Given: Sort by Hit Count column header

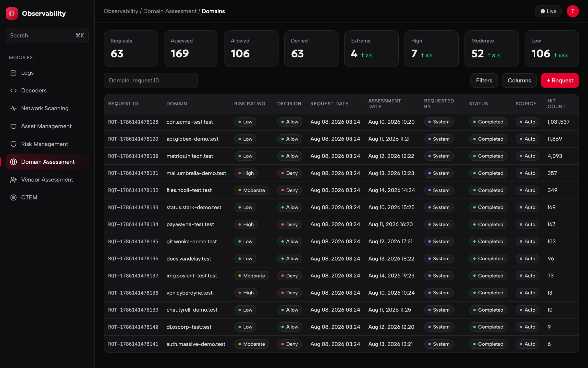Looking at the screenshot, I should click(x=556, y=104).
